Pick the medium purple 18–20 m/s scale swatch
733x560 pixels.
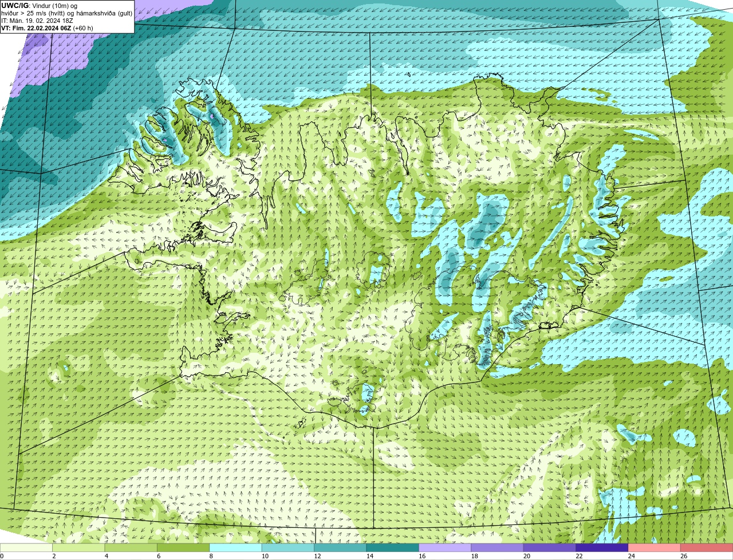pos(498,548)
